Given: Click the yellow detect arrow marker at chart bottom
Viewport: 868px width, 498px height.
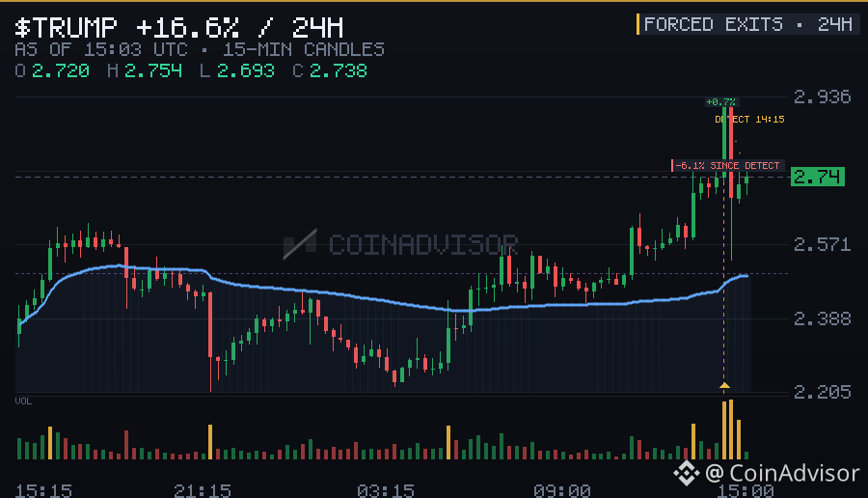Looking at the screenshot, I should (724, 385).
